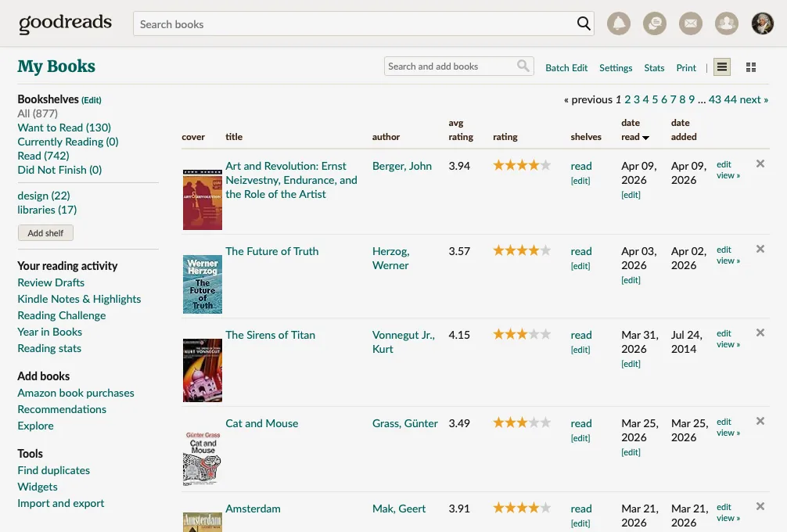
Task: Adjust star rating for Art and Revolution
Action: pyautogui.click(x=522, y=164)
